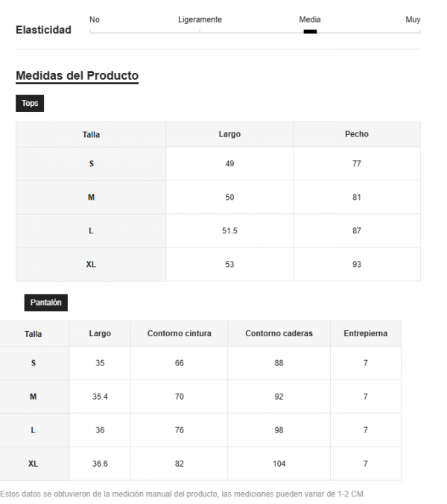Click the Contorno cintura column header
447x504 pixels.
coord(180,333)
